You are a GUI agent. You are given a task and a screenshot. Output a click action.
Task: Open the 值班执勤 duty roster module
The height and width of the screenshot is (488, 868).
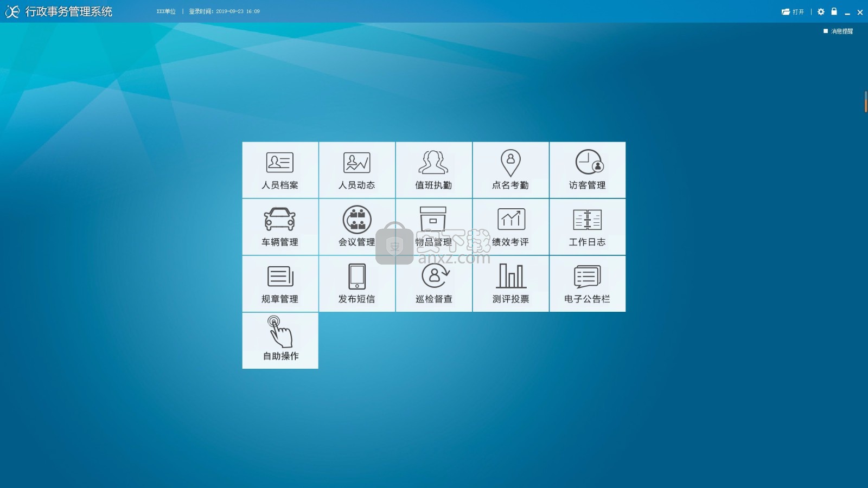434,170
